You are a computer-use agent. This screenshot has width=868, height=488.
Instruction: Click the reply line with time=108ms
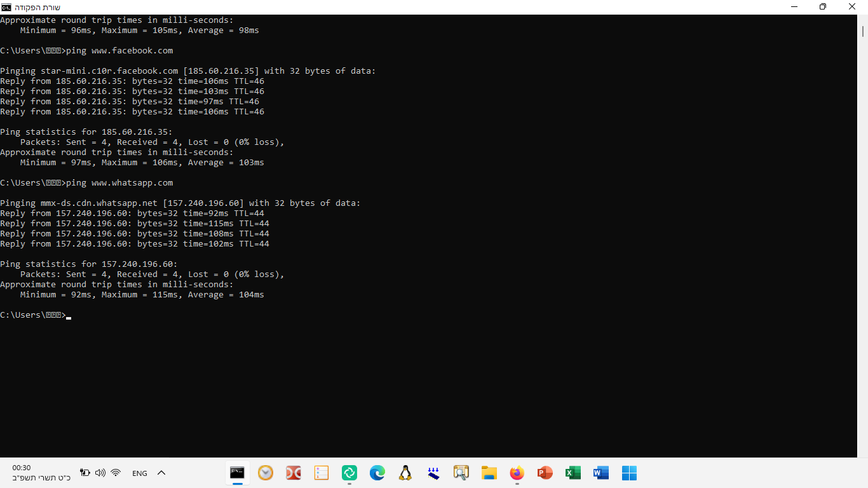(135, 234)
